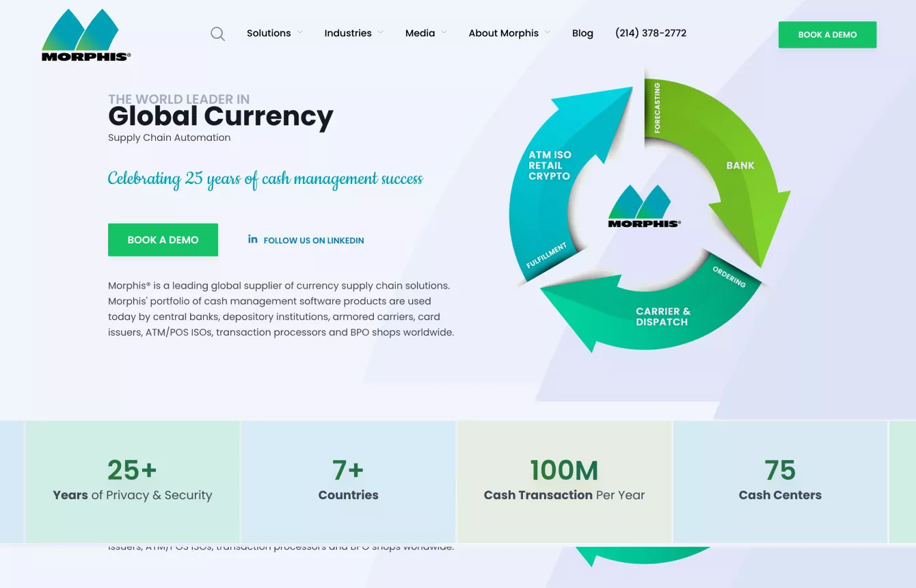Screen dimensions: 916x588
Task: Click the Forecasting label on the green arrow
Action: [x=656, y=107]
